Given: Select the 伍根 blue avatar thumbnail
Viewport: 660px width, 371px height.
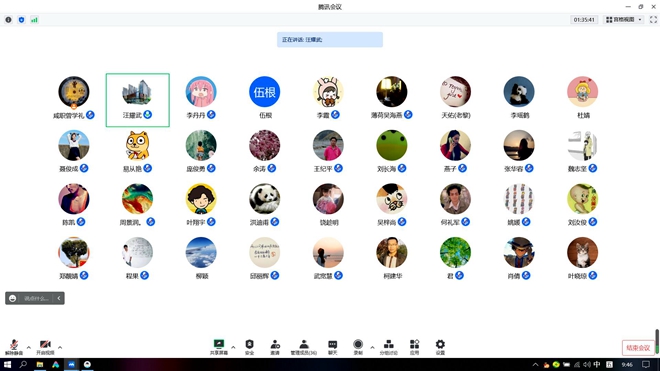Looking at the screenshot, I should tap(264, 92).
